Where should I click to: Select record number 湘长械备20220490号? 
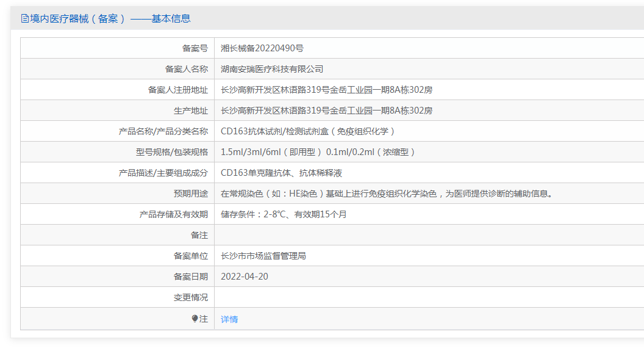tap(262, 48)
